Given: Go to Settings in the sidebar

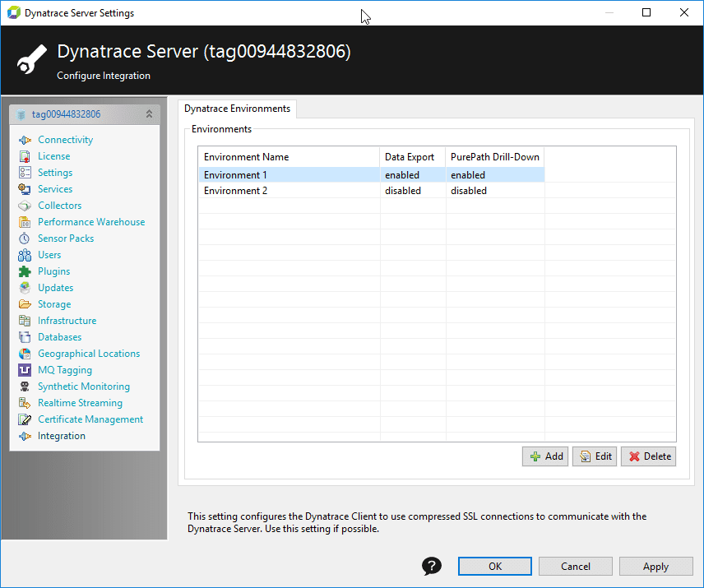Looking at the screenshot, I should [x=55, y=173].
